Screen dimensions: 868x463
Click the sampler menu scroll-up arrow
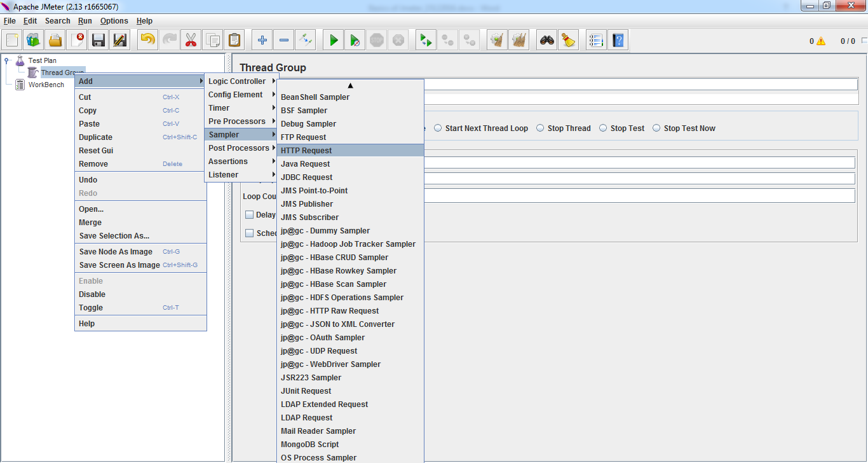point(350,85)
